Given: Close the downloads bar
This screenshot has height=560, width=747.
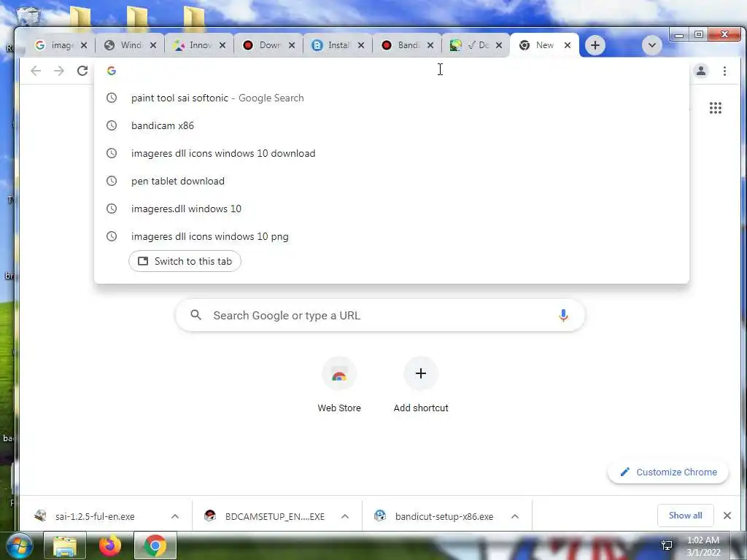Looking at the screenshot, I should tap(727, 516).
